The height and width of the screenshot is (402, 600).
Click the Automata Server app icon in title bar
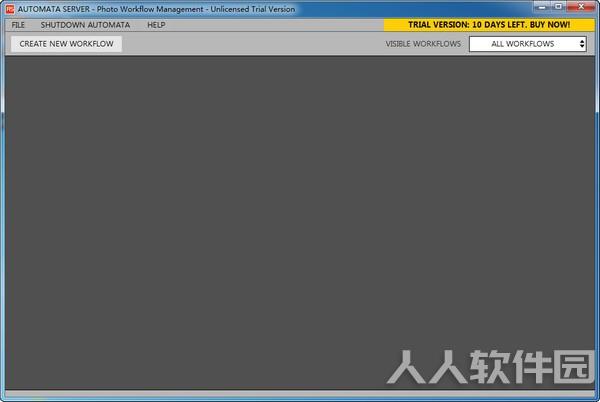point(10,9)
